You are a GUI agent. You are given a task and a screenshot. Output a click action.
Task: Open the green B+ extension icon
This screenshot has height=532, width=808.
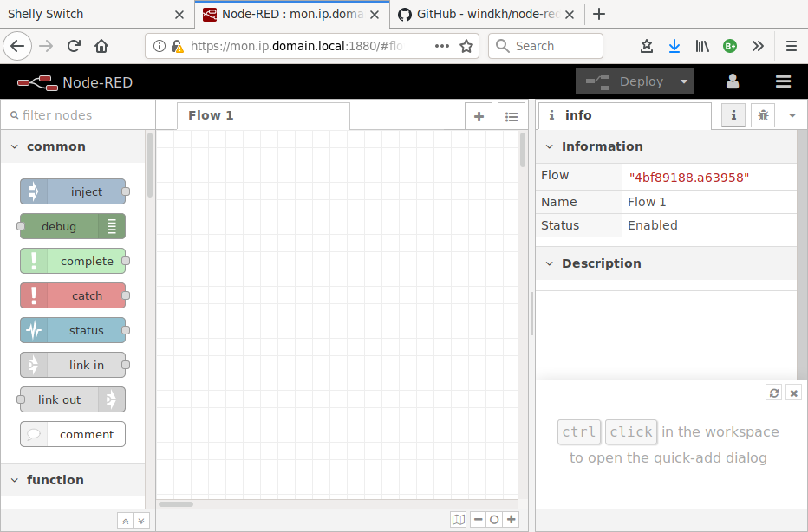730,46
